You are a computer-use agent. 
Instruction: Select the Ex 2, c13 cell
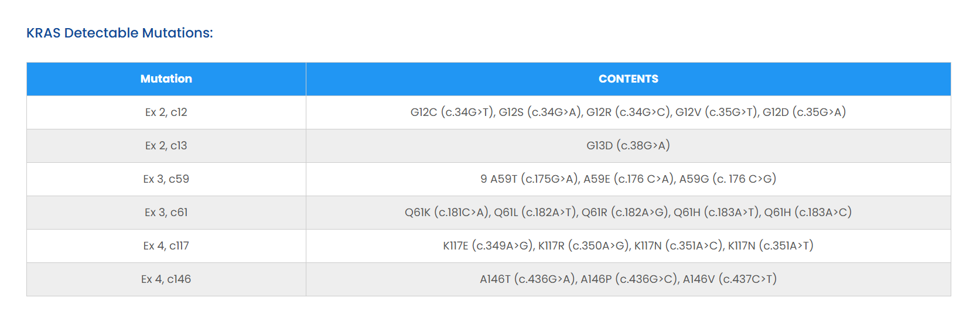coord(166,146)
